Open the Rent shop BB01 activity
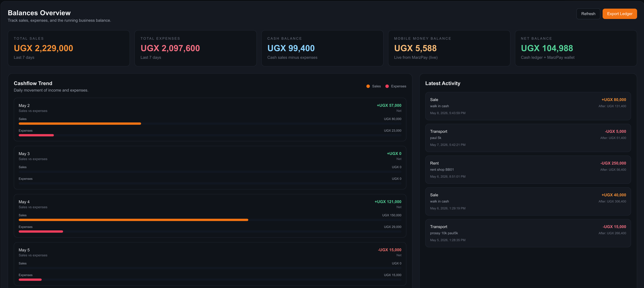The height and width of the screenshot is (288, 644). pos(528,169)
